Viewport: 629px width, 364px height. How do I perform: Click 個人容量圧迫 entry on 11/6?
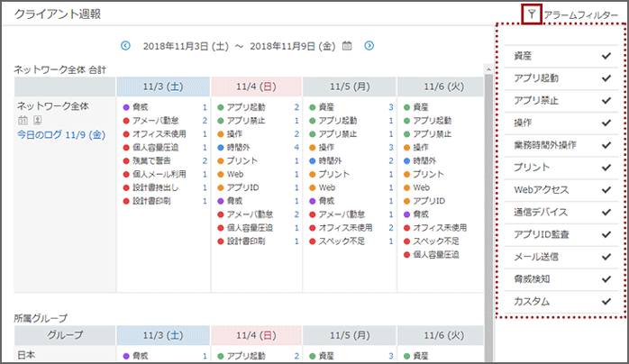point(436,255)
